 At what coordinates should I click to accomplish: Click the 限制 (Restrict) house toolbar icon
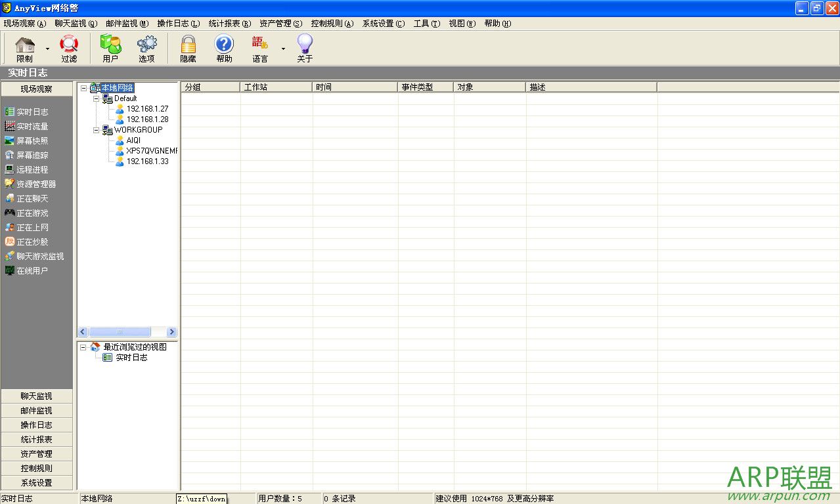click(25, 48)
